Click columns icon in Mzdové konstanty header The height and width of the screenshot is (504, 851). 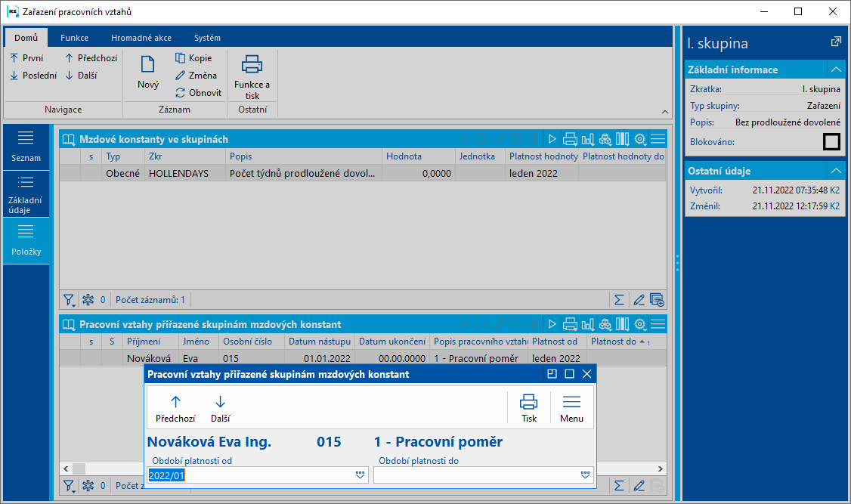point(623,140)
